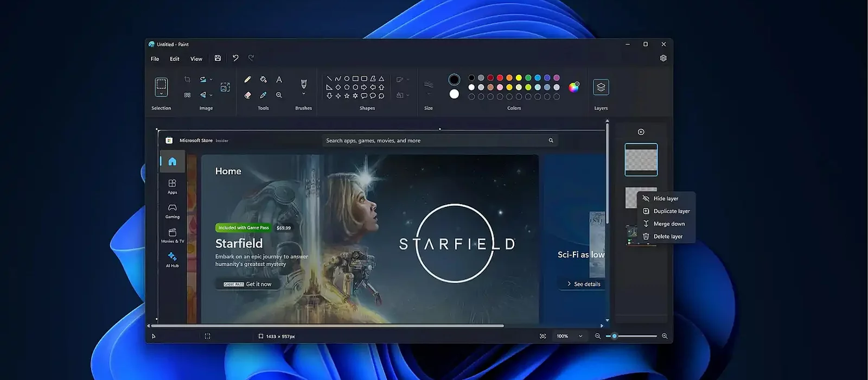Select the Five-point star shape

pos(347,96)
